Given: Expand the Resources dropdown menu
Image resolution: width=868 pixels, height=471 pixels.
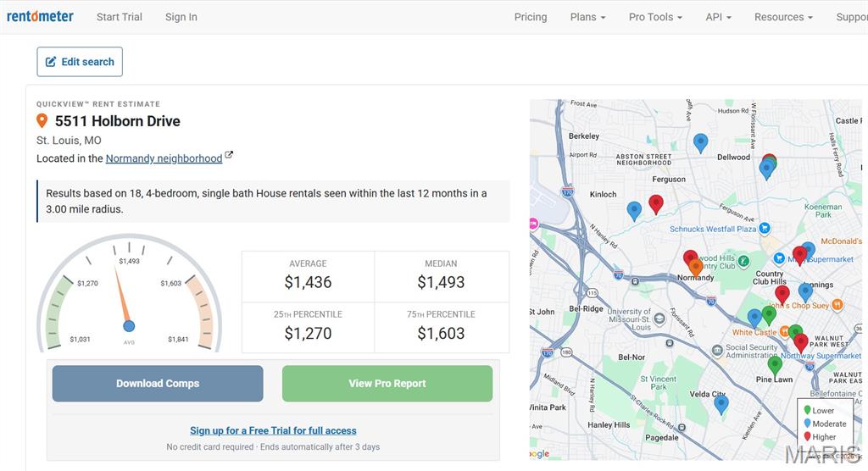Looking at the screenshot, I should pos(783,17).
